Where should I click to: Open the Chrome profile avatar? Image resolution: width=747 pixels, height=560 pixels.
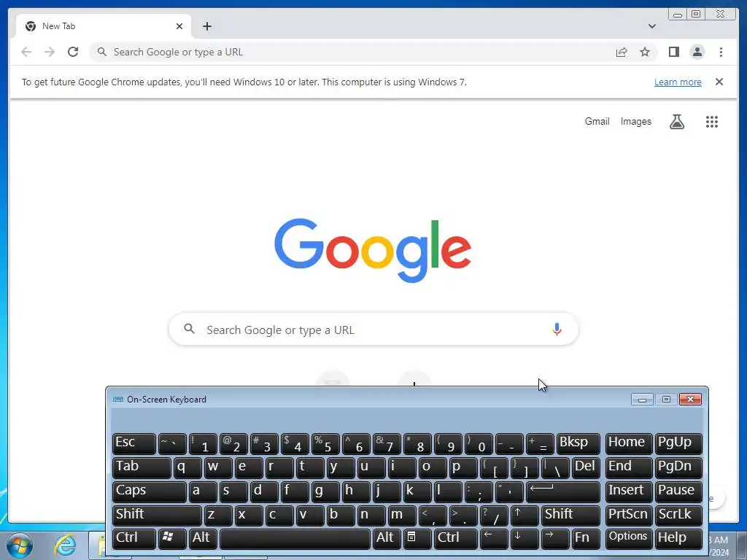pos(697,52)
